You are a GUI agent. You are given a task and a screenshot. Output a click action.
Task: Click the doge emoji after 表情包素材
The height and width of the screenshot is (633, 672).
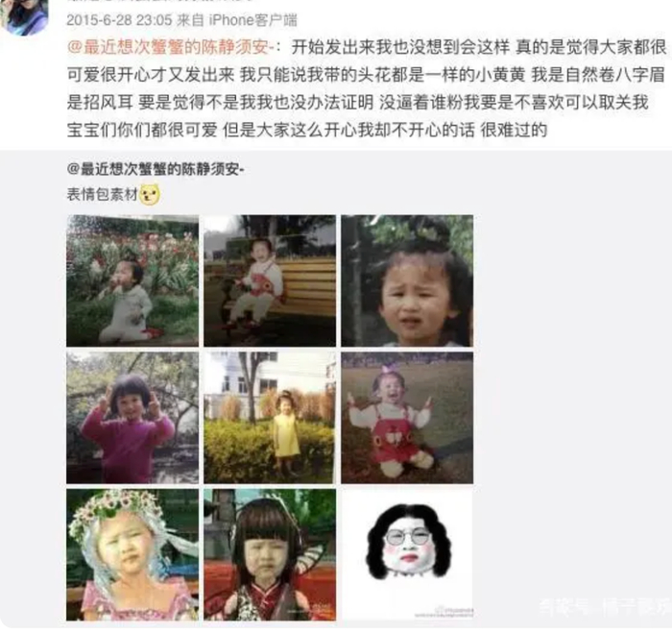coord(150,194)
